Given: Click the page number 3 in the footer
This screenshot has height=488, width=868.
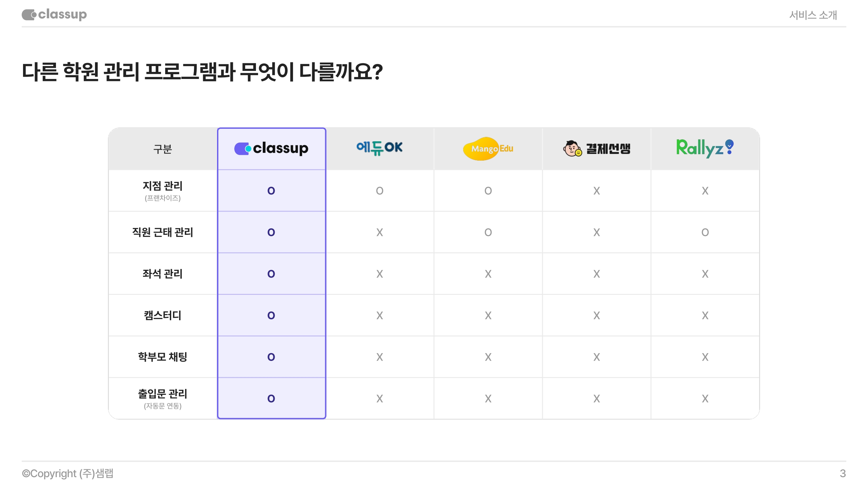Looking at the screenshot, I should 843,473.
